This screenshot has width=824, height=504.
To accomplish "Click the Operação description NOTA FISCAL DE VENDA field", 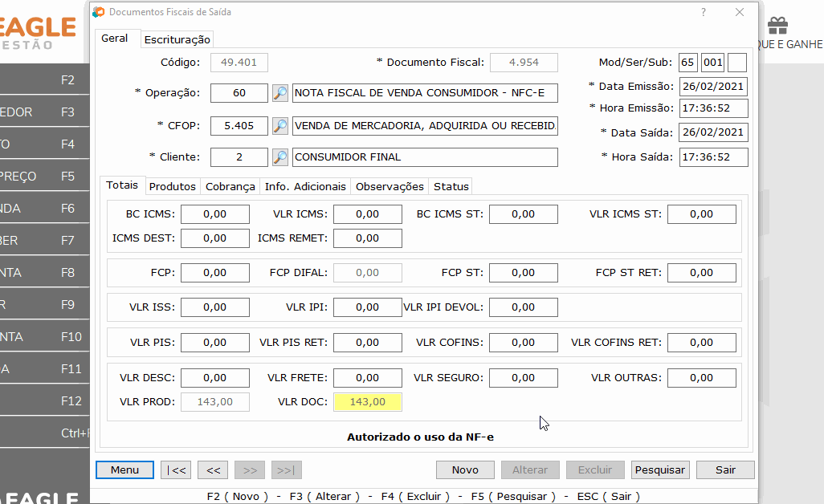I will pos(425,93).
